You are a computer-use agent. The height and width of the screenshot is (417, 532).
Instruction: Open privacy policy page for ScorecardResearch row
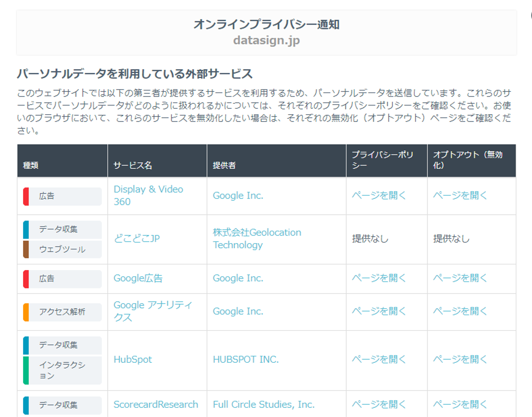point(379,404)
